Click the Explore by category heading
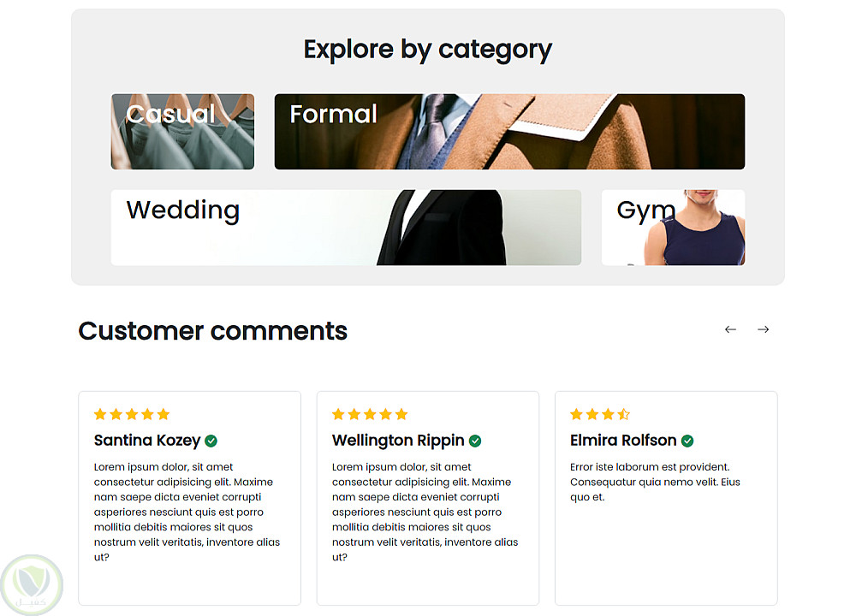Viewport: 856px width, 616px height. click(428, 49)
